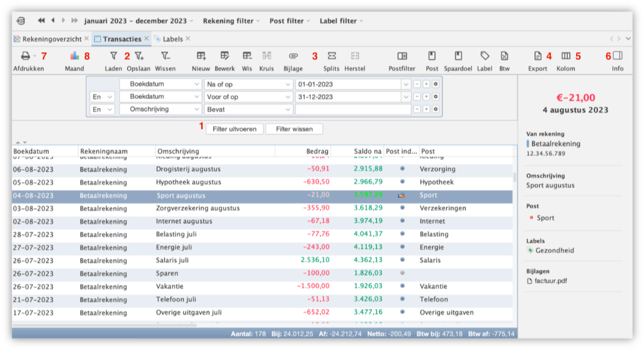
Task: Click the Export icon in toolbar
Action: [538, 56]
